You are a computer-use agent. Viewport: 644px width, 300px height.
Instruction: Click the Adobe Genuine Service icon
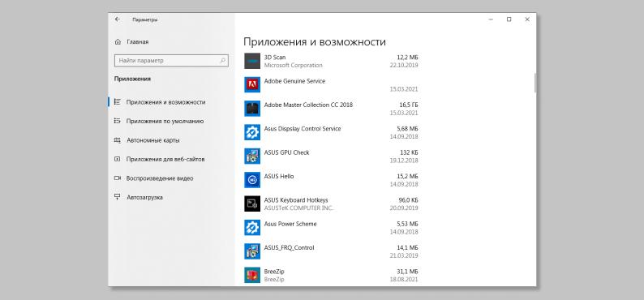252,85
